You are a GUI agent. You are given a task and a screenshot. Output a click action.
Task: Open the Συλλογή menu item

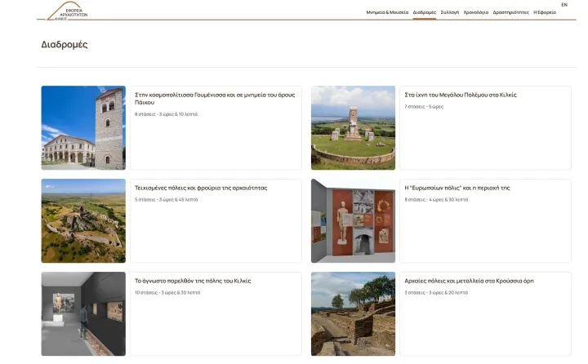(x=449, y=13)
